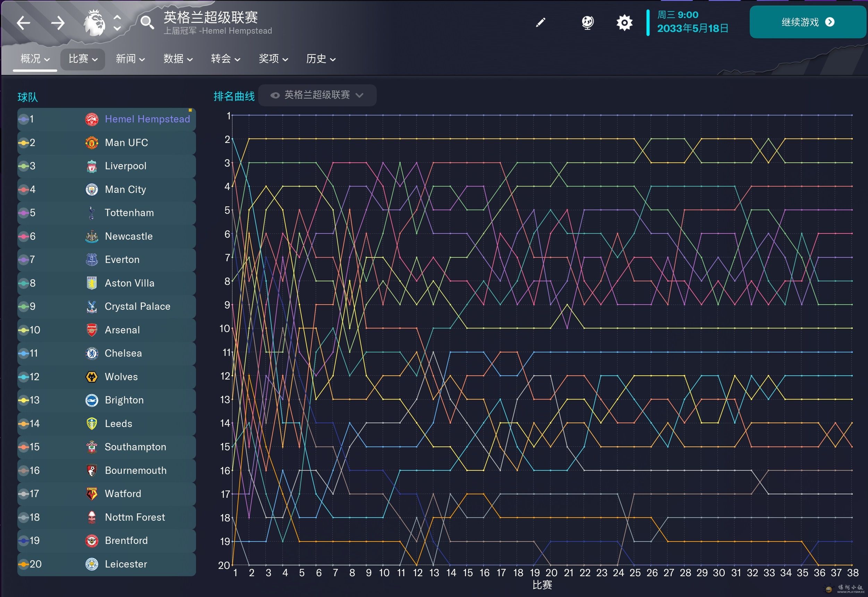Open Wolves team name link
The image size is (868, 597).
[121, 377]
